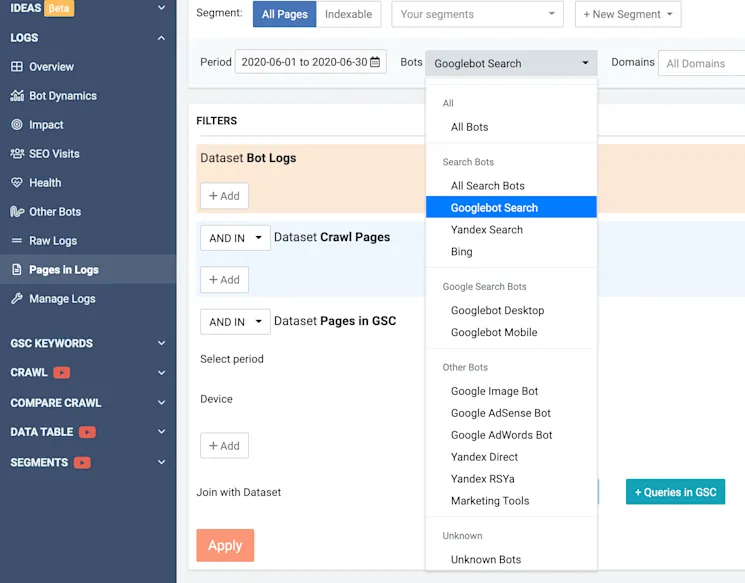Click the Manage Logs wrench icon
The width and height of the screenshot is (745, 583).
point(17,298)
